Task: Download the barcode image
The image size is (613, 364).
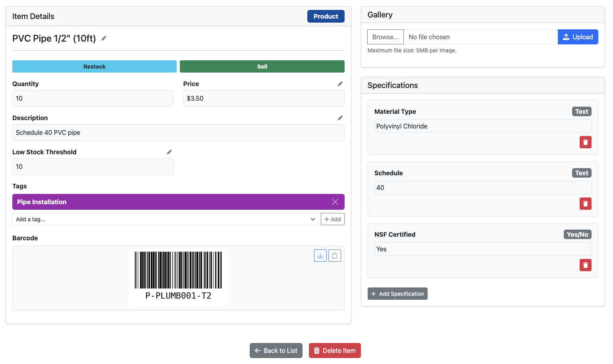Action: tap(320, 255)
